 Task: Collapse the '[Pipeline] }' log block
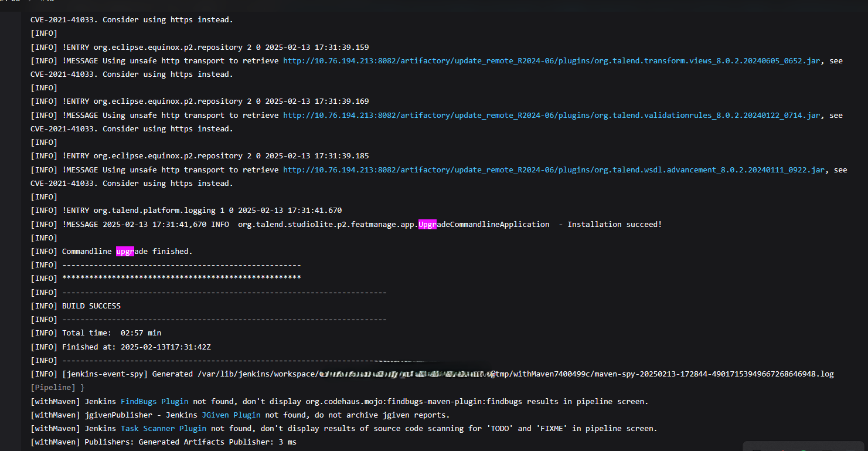pyautogui.click(x=57, y=387)
